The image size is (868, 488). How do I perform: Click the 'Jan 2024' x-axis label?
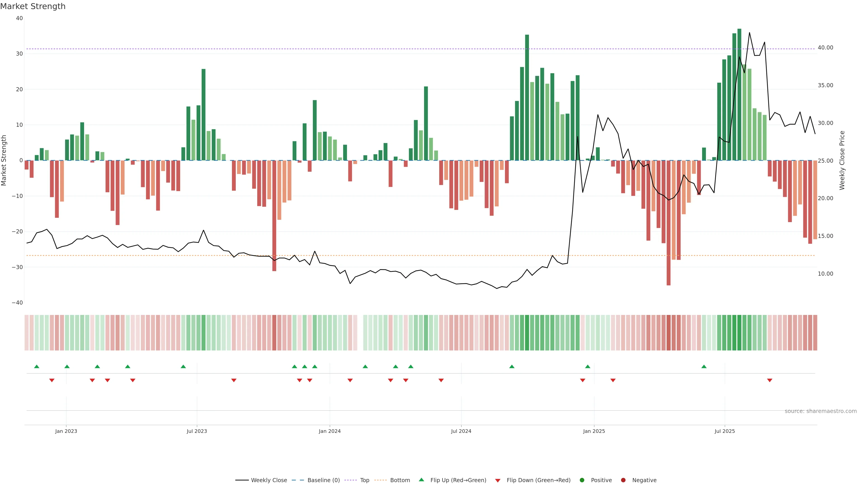click(330, 431)
